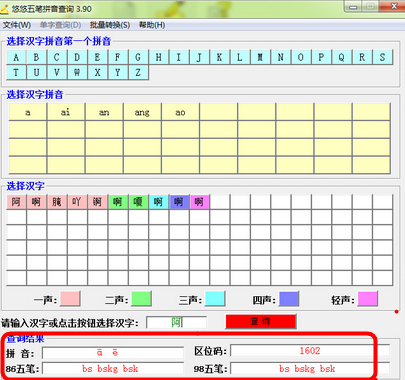Screen dimensions: 405x380
Task: Open the 批量转换(S) menu
Action: point(110,25)
